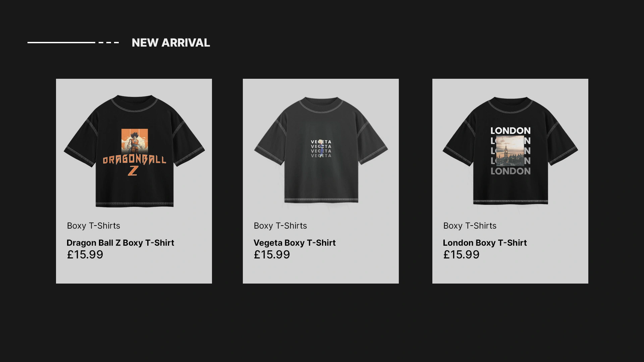Click the NEW ARRIVAL section heading
The width and height of the screenshot is (644, 362).
pyautogui.click(x=171, y=43)
